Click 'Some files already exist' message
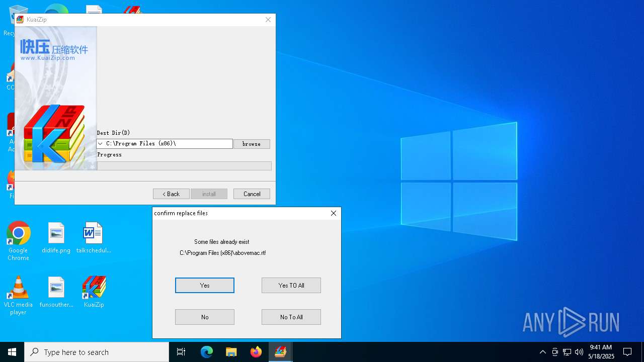Screen dimensions: 644x362 pos(222,242)
